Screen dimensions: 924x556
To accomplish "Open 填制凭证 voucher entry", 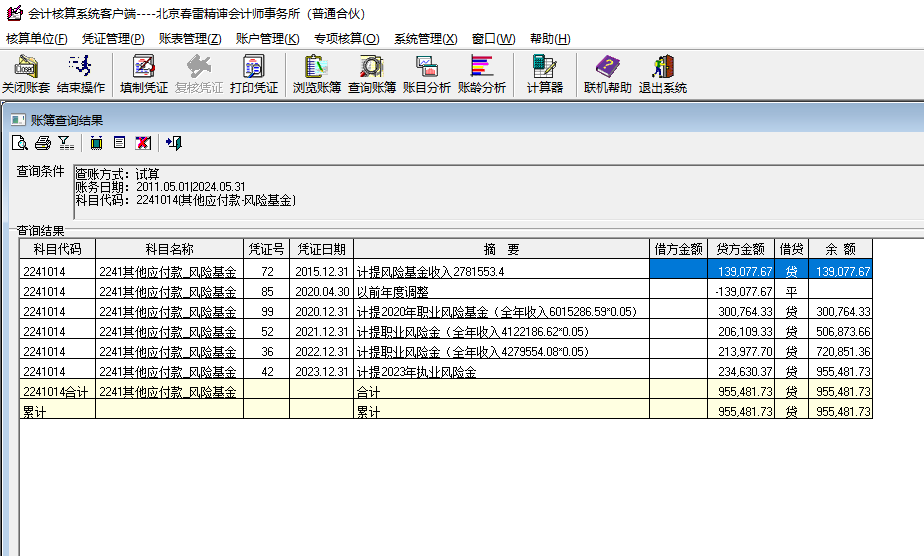I will 144,74.
